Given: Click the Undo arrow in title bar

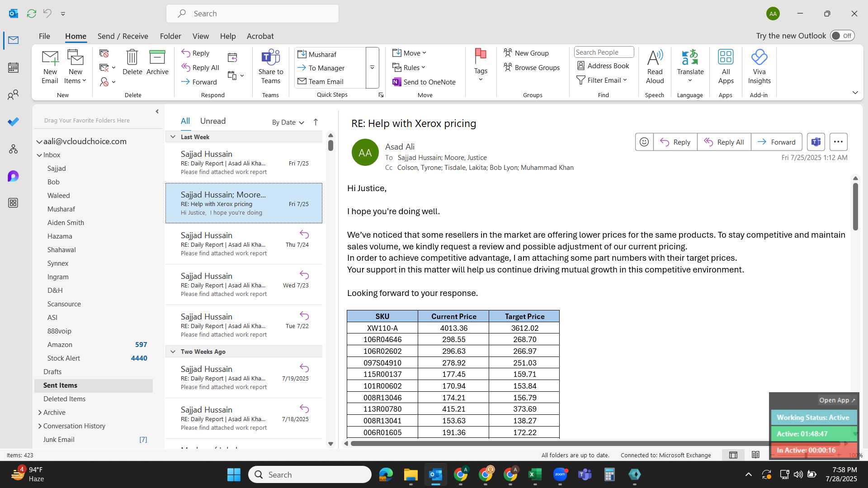Looking at the screenshot, I should point(47,14).
